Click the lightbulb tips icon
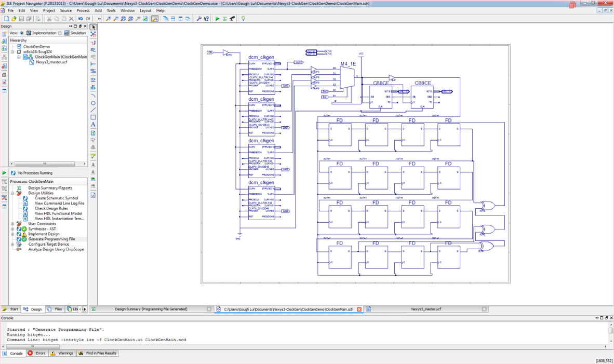This screenshot has width=614, height=364. [x=243, y=19]
